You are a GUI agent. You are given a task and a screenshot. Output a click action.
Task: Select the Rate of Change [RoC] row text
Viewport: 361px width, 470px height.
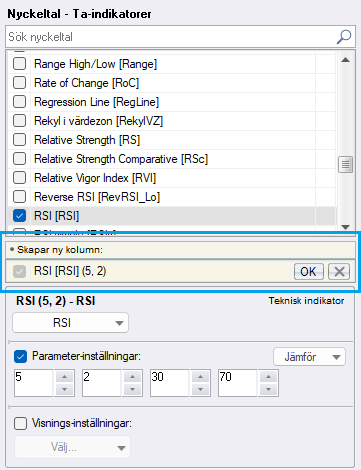pos(86,83)
